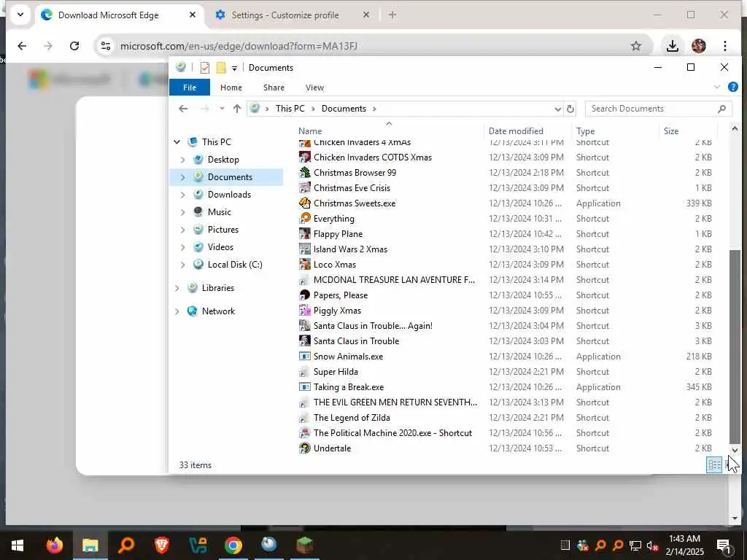Viewport: 747px width, 560px height.
Task: Reload the Microsoft Edge download page
Action: click(x=74, y=46)
